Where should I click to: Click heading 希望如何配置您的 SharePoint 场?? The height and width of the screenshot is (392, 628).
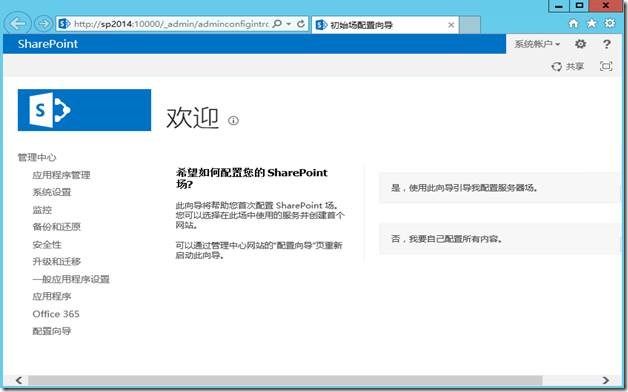[252, 178]
